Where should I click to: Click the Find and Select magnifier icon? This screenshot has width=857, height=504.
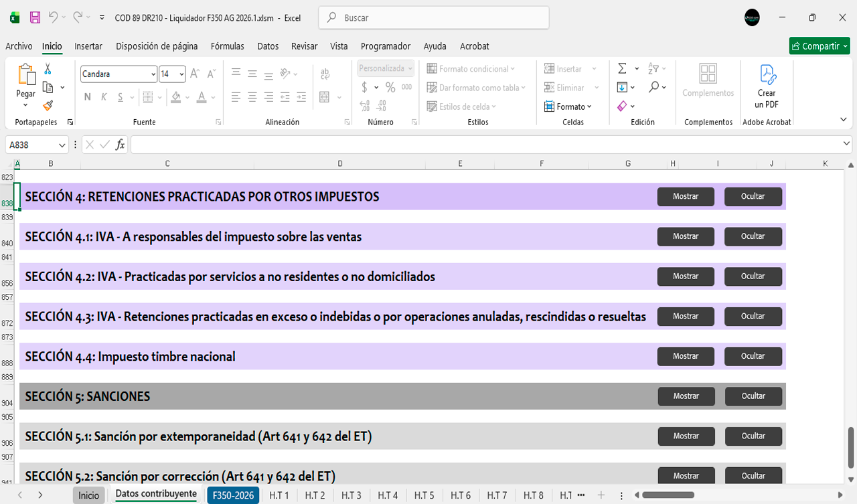coord(653,88)
